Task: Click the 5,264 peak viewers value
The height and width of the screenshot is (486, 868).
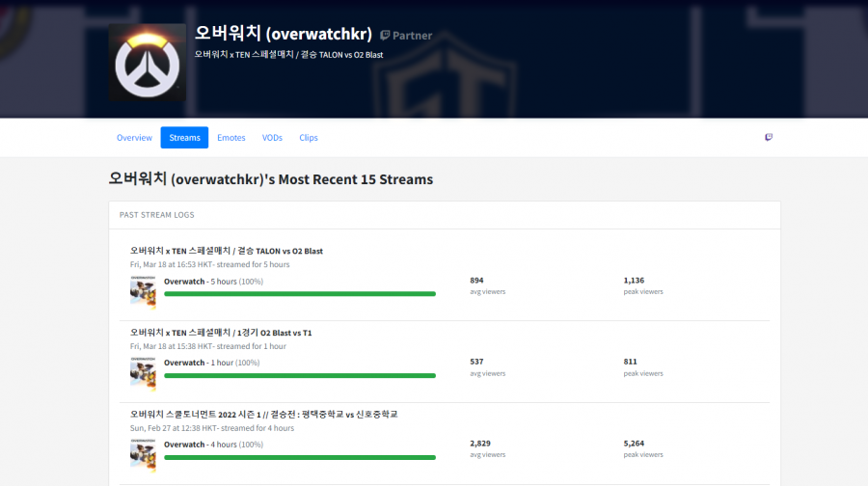Action: pyautogui.click(x=634, y=444)
